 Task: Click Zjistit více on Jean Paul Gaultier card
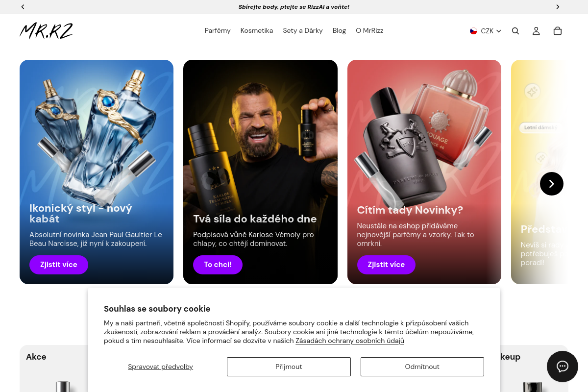[x=59, y=265]
